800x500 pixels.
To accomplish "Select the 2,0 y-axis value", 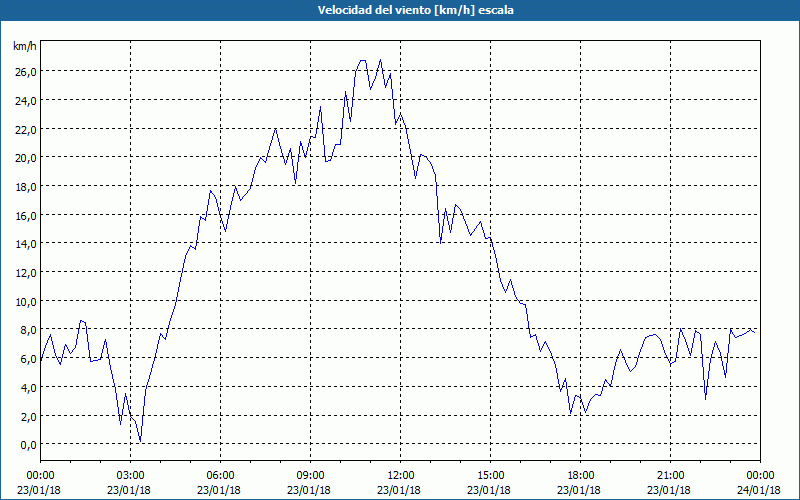I will pyautogui.click(x=28, y=417).
